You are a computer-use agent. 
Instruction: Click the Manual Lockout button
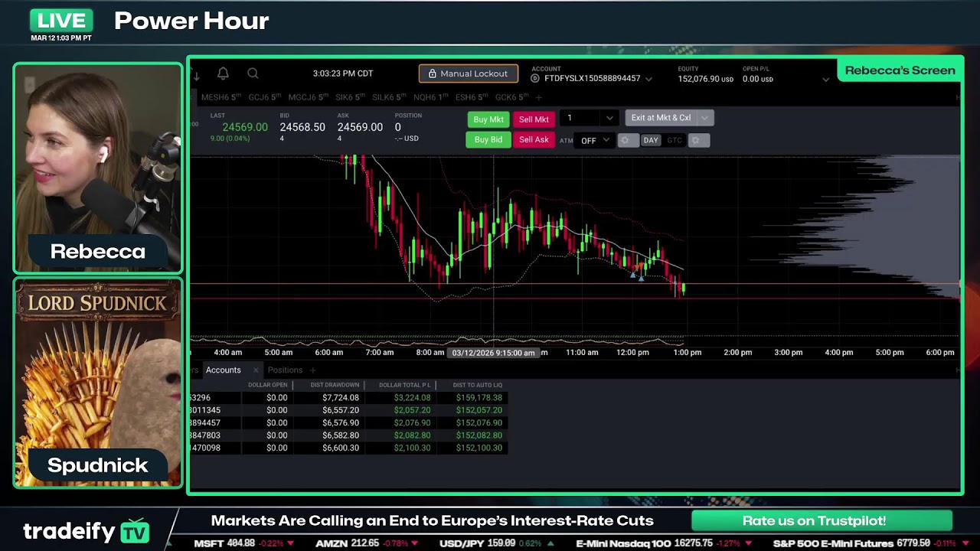pos(468,73)
